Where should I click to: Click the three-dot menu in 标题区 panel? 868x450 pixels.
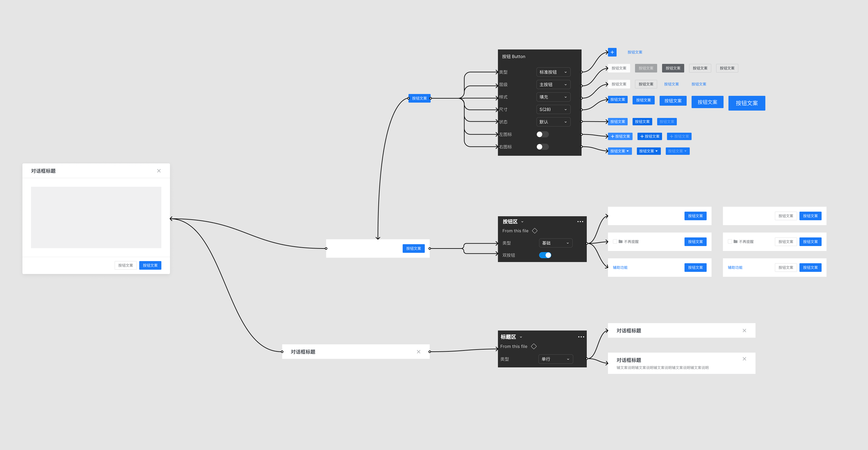pos(581,337)
